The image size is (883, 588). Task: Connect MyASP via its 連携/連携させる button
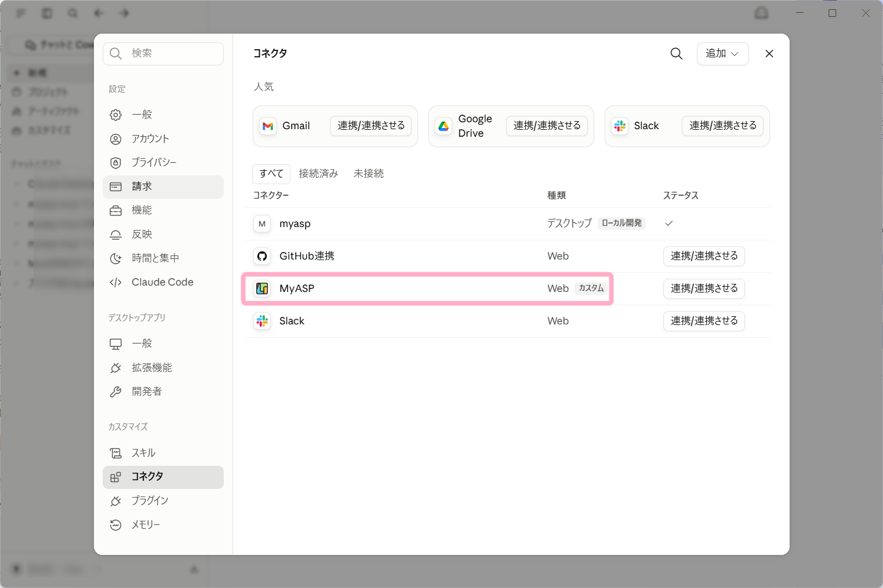704,288
